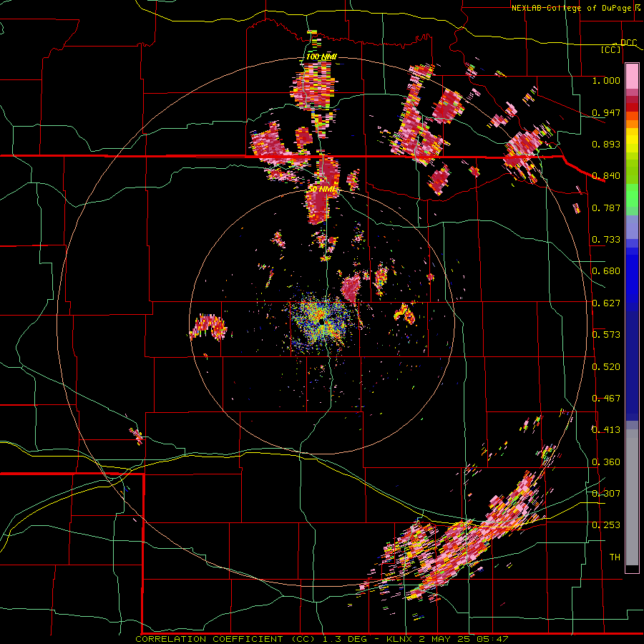
Task: Click the 0.947 legend value
Action: 606,112
